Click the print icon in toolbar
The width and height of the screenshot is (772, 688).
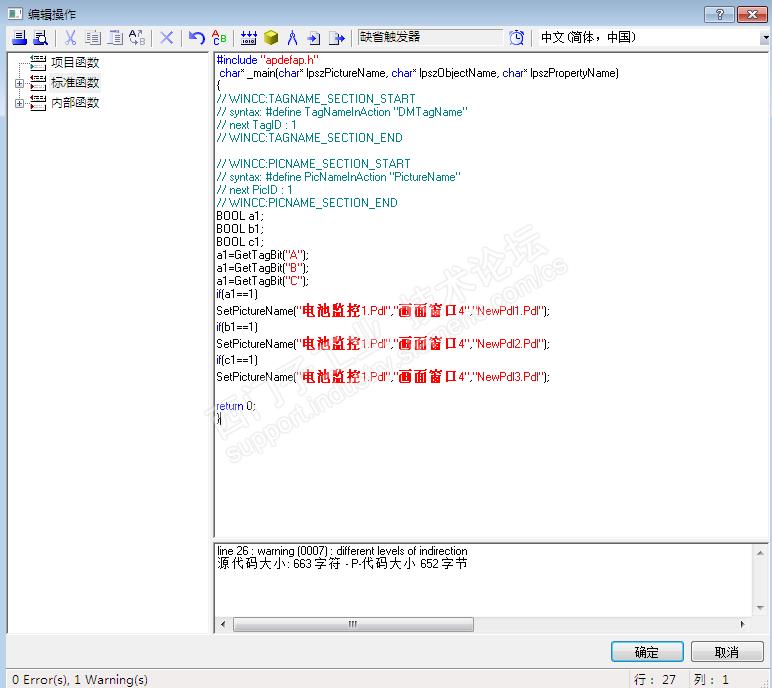pos(19,37)
